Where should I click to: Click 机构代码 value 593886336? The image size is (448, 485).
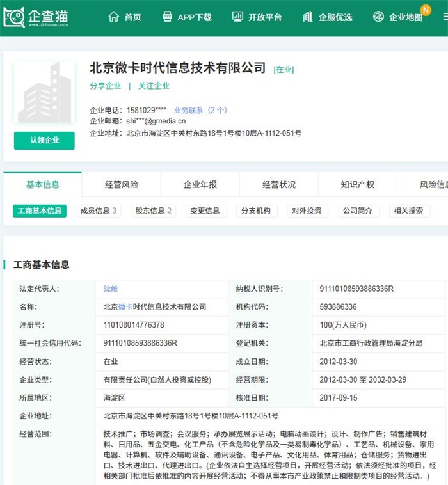(x=338, y=307)
